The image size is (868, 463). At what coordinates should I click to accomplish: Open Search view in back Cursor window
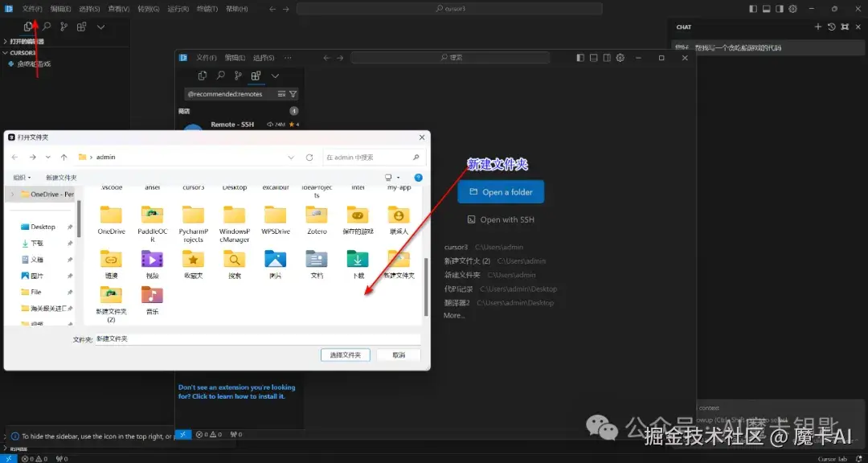pos(47,27)
